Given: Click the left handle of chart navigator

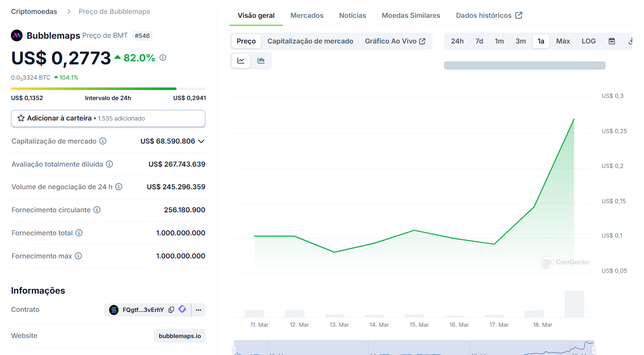Looking at the screenshot, I should [x=234, y=350].
